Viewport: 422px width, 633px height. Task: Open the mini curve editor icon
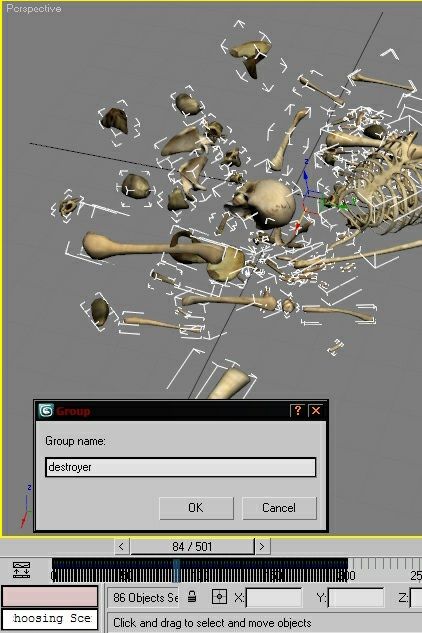tap(21, 569)
